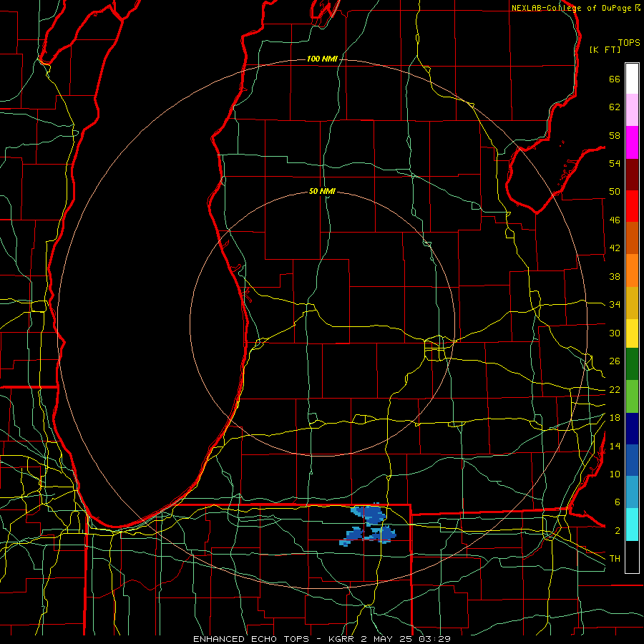Click the gold legend swatch
Screen dimensions: 644x644
(x=632, y=303)
